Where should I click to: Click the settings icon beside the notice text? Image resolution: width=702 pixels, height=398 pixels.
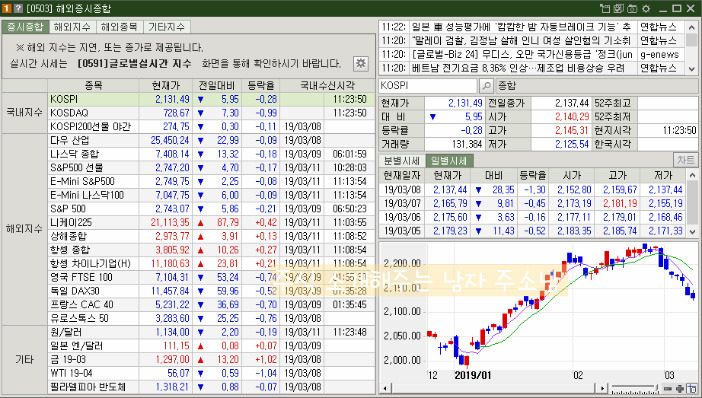point(360,63)
